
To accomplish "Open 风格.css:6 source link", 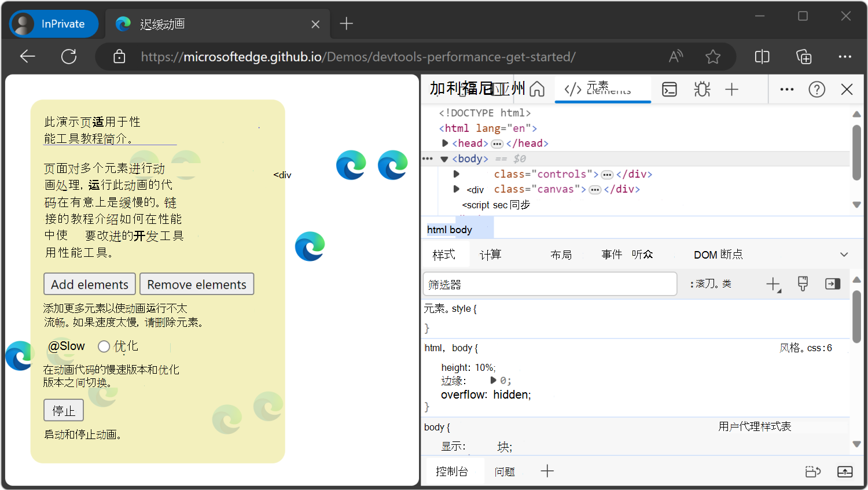I will [x=806, y=348].
